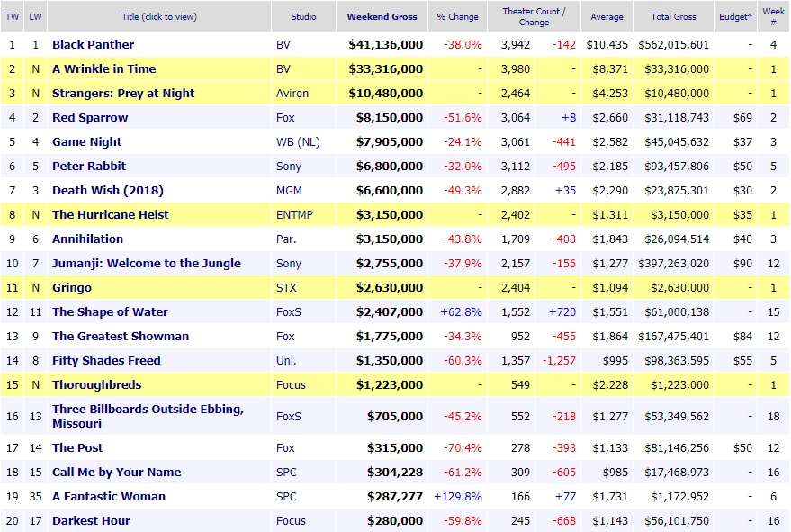791x532 pixels.
Task: Open A Wrinkle in Time title link
Action: pyautogui.click(x=103, y=68)
